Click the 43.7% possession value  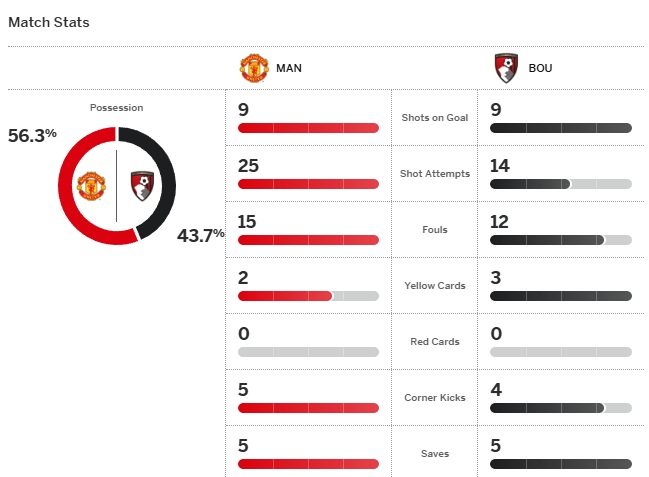point(200,236)
